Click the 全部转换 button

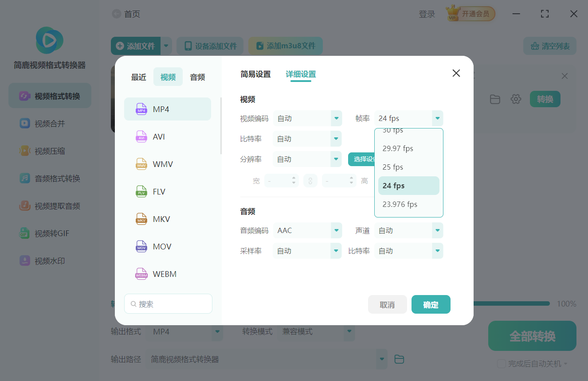click(x=532, y=336)
